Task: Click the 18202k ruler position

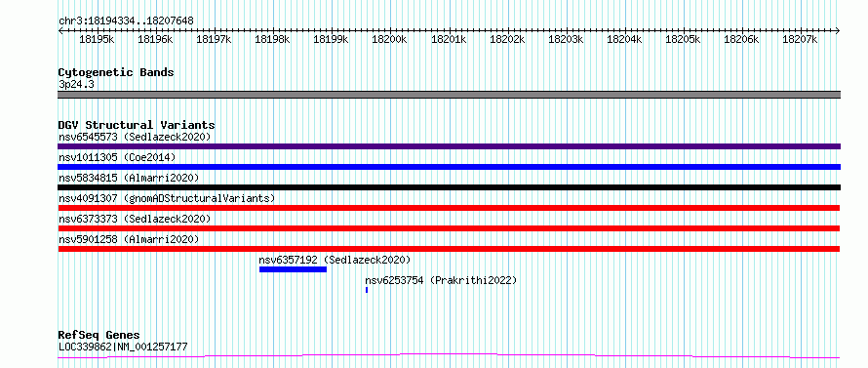Action: pos(507,39)
